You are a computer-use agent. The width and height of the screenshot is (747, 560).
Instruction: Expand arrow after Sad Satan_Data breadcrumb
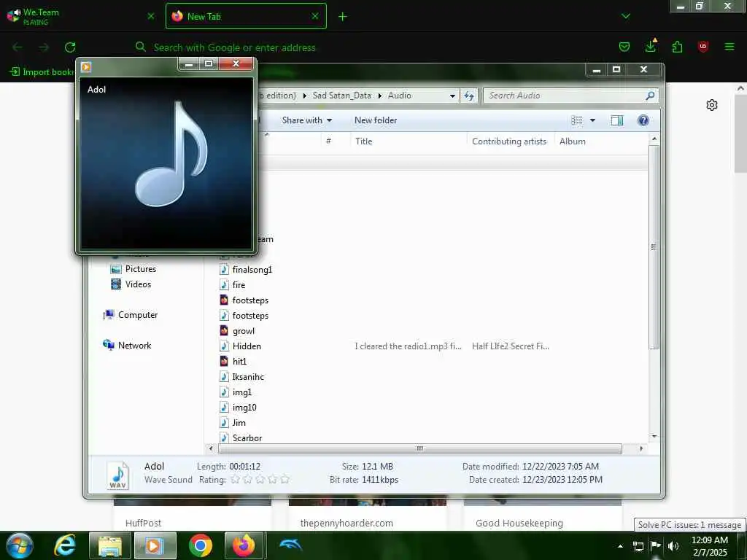click(x=379, y=96)
